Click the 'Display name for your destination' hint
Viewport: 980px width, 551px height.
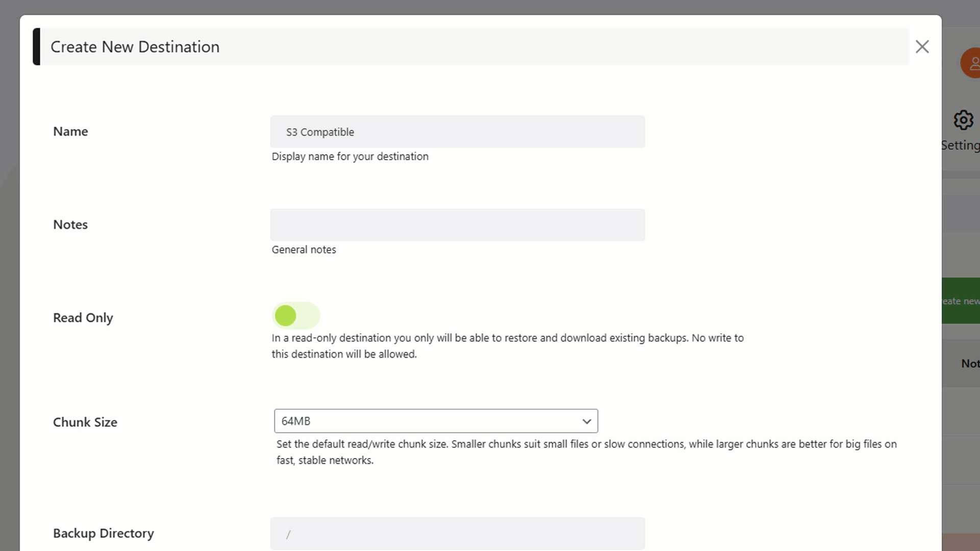(350, 157)
